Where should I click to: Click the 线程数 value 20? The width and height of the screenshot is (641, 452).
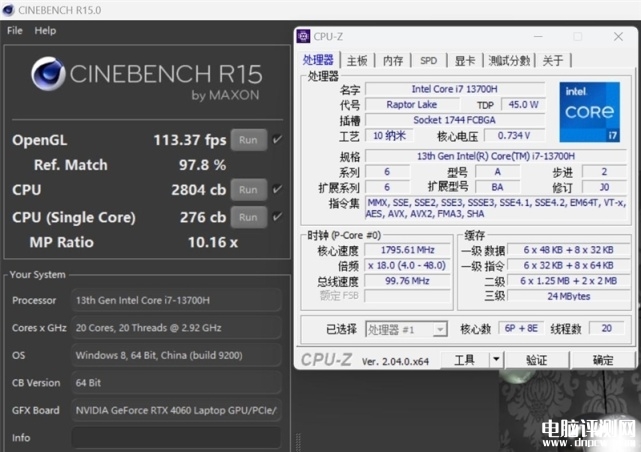click(x=607, y=328)
